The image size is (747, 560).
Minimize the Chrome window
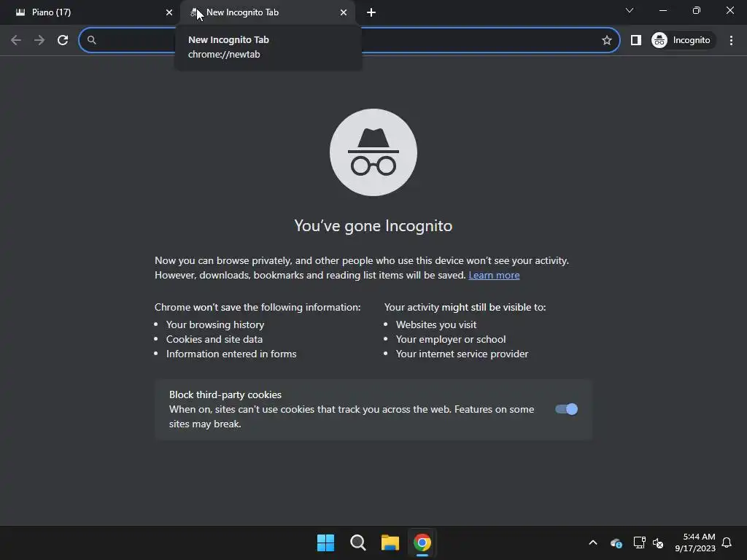click(662, 10)
